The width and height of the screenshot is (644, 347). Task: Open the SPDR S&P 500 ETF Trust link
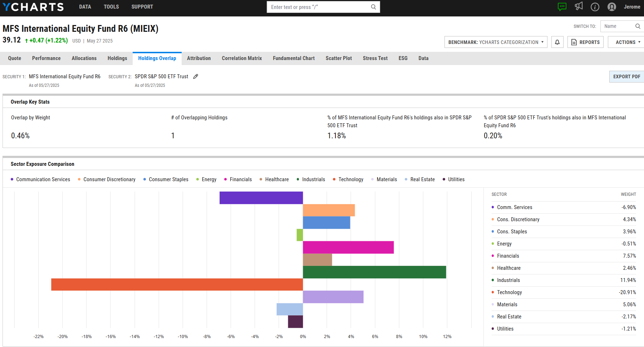(161, 76)
